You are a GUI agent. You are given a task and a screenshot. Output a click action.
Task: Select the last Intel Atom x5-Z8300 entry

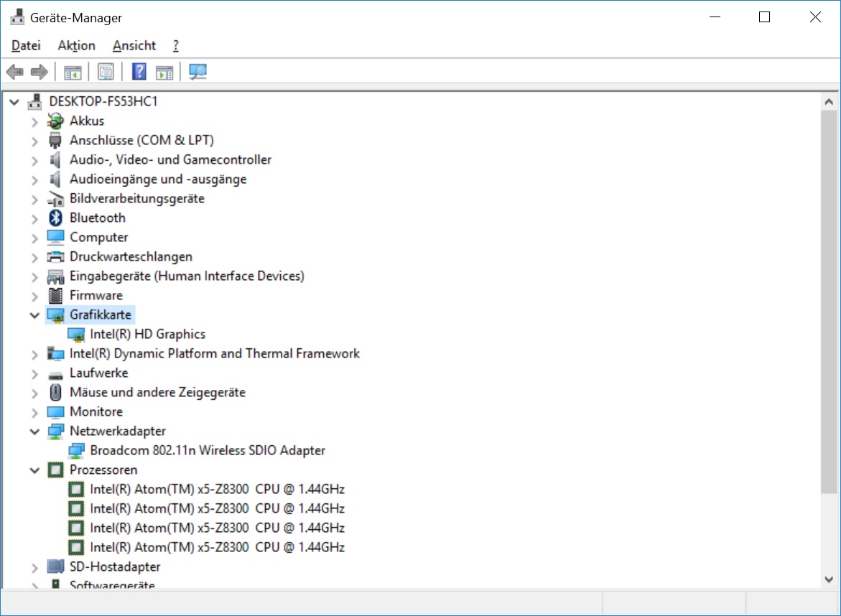coord(217,547)
